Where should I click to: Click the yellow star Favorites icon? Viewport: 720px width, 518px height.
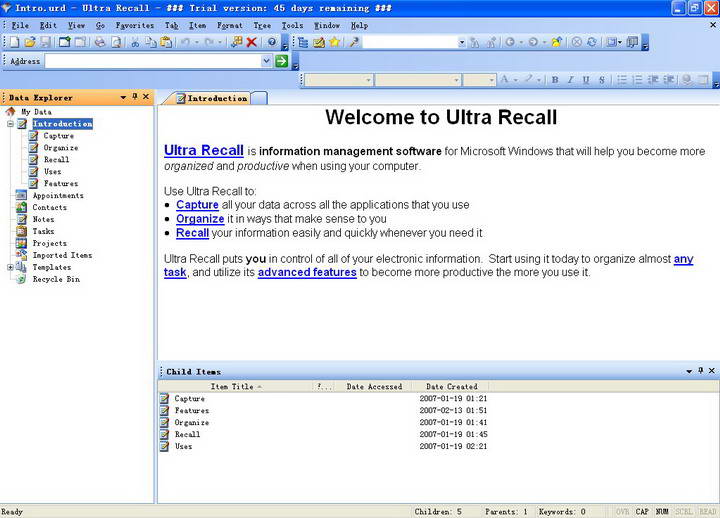(x=334, y=42)
